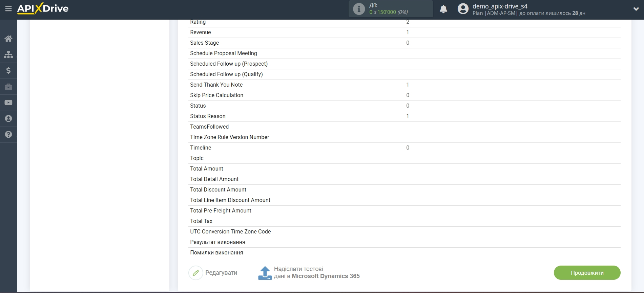Open the notifications bell

[443, 9]
